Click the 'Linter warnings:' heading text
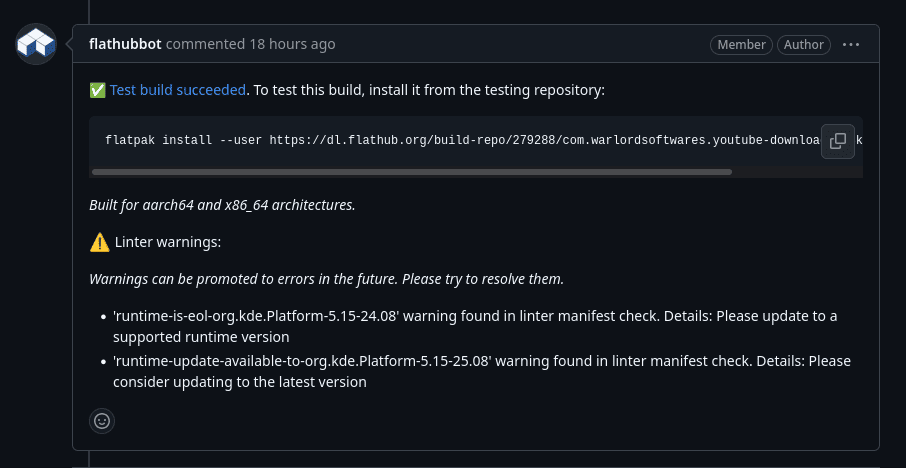 click(x=168, y=242)
